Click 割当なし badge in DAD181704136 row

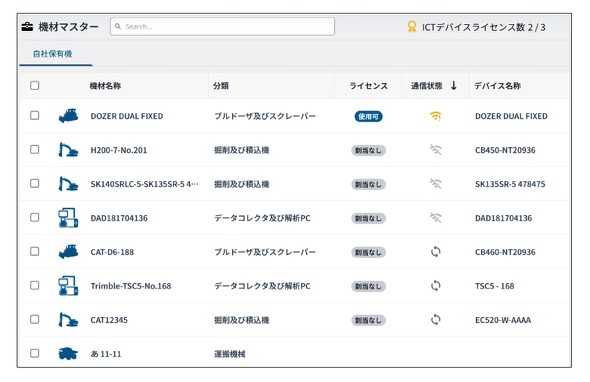click(x=368, y=218)
